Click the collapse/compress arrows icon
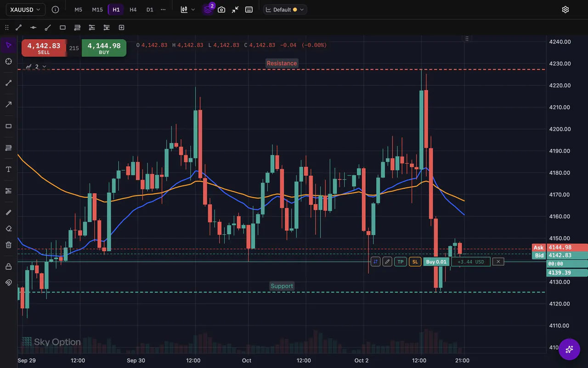 pyautogui.click(x=235, y=9)
